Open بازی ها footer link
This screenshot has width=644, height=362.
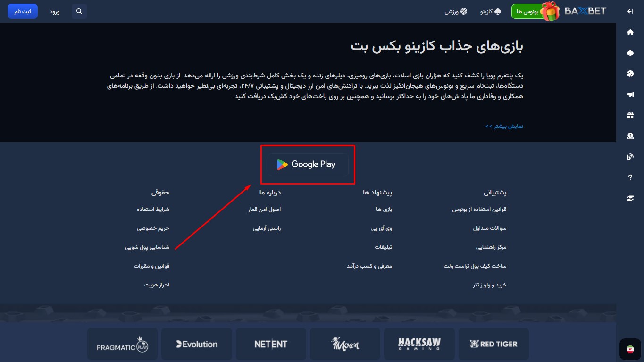[384, 209]
